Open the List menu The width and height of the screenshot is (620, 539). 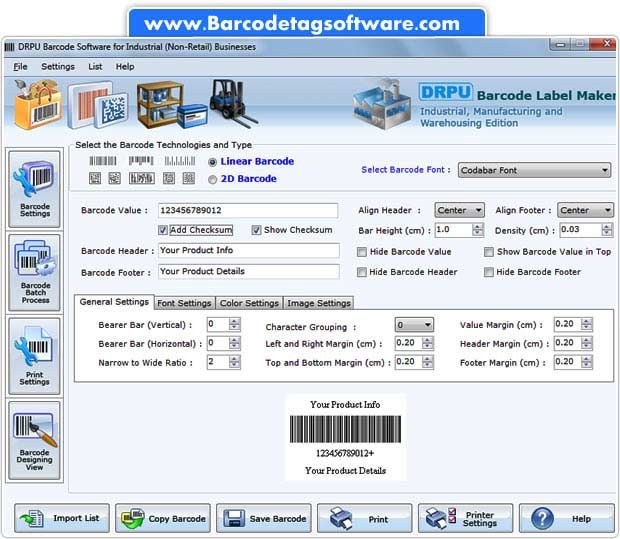tap(95, 67)
